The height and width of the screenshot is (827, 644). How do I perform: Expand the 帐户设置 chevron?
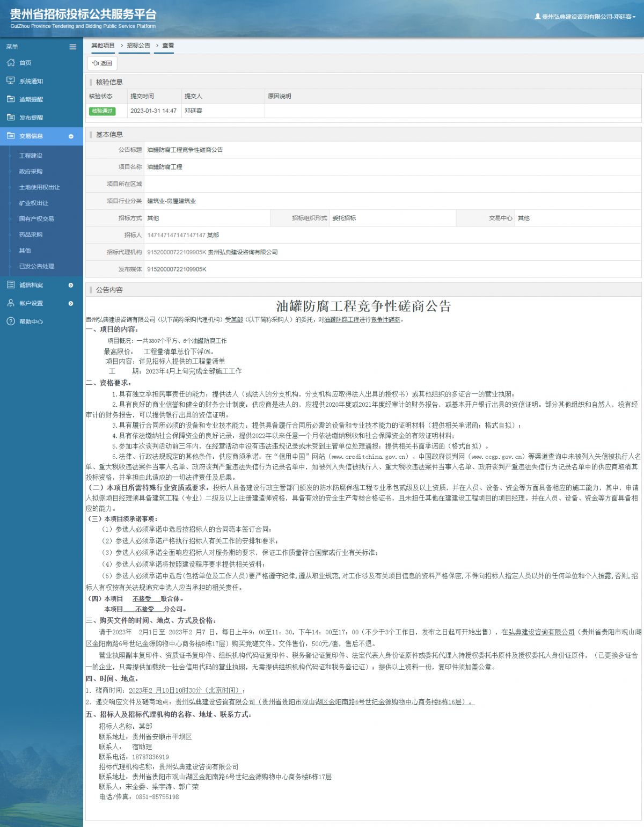[x=71, y=303]
